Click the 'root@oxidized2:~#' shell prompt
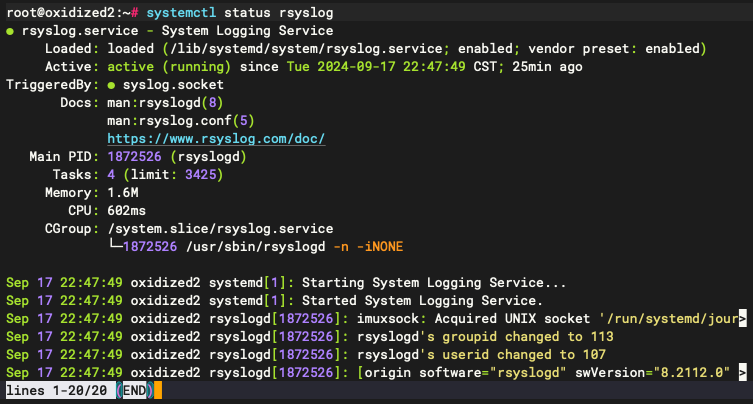753x404 pixels. click(x=72, y=12)
